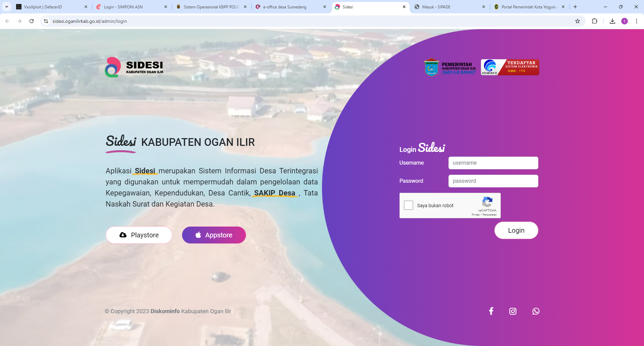644x346 pixels.
Task: Close the e-office desa Sumedang tab
Action: (325, 7)
